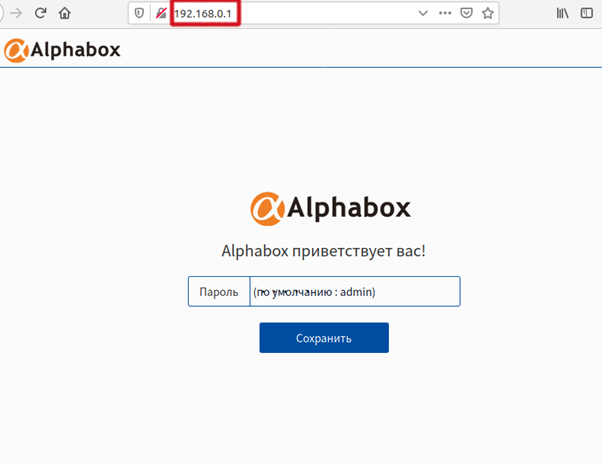
Task: Save the page to Pocket
Action: pyautogui.click(x=466, y=14)
